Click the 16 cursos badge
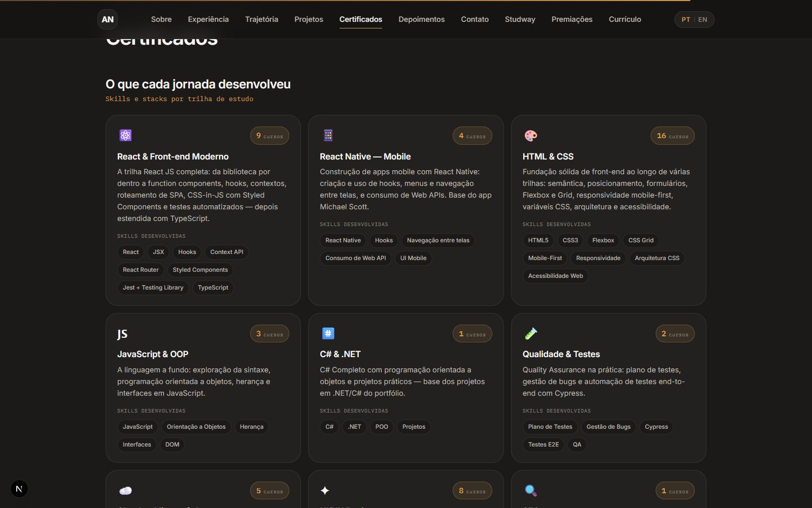Image resolution: width=812 pixels, height=508 pixels. point(672,136)
